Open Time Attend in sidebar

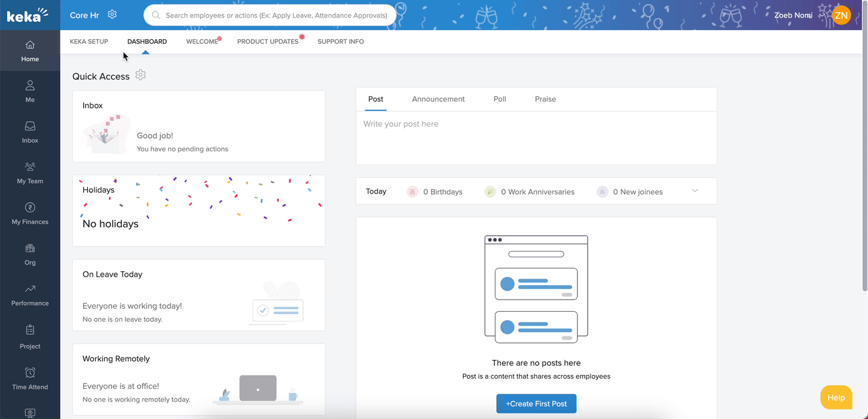tap(30, 378)
